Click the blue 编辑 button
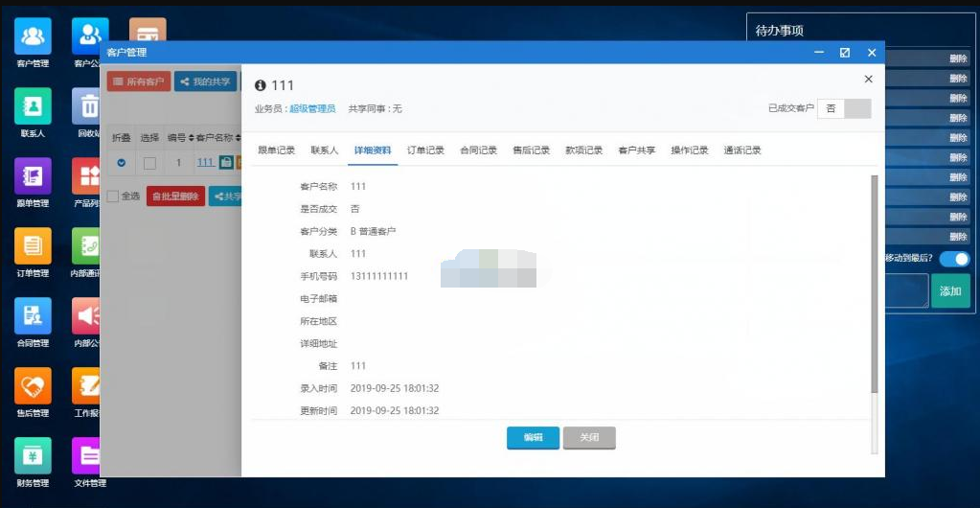 click(x=533, y=437)
